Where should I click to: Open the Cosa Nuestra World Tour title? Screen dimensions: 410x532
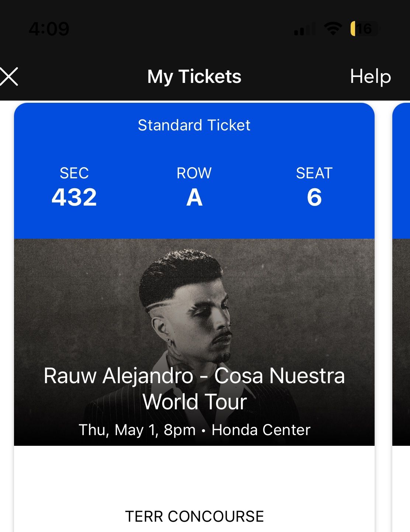(x=194, y=388)
